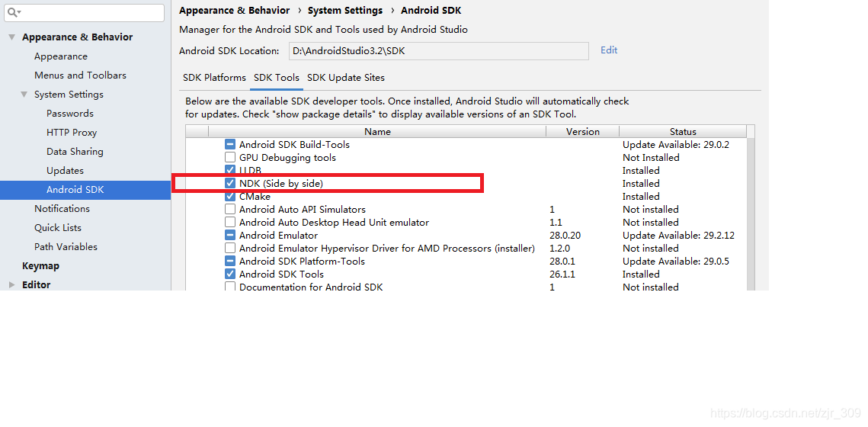The image size is (868, 427).
Task: Open the Updates settings page
Action: pyautogui.click(x=65, y=171)
